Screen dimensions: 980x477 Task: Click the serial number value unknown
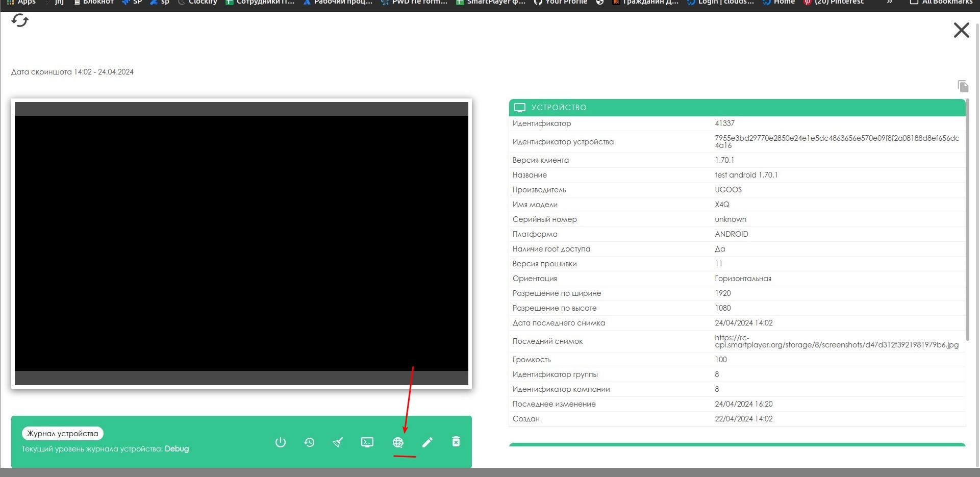[731, 219]
